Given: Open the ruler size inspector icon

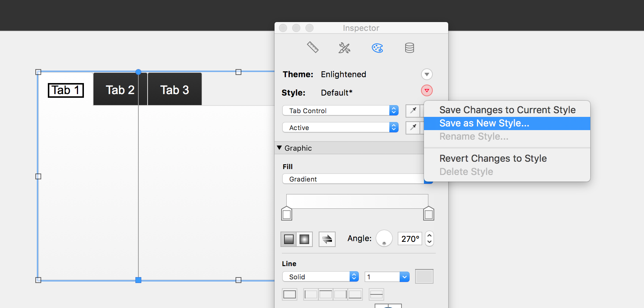Looking at the screenshot, I should point(313,47).
